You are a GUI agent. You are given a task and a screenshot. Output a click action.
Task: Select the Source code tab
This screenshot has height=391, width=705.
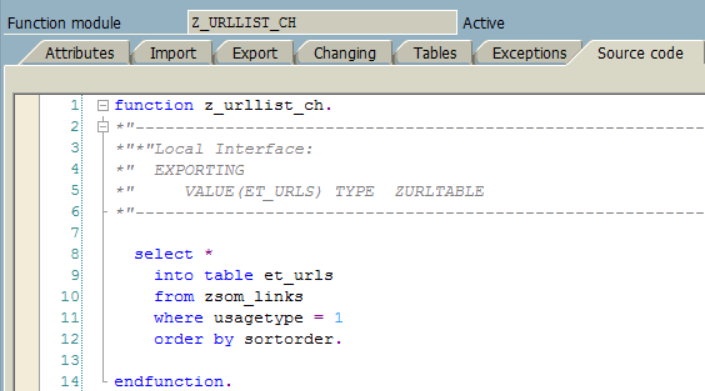(x=640, y=53)
